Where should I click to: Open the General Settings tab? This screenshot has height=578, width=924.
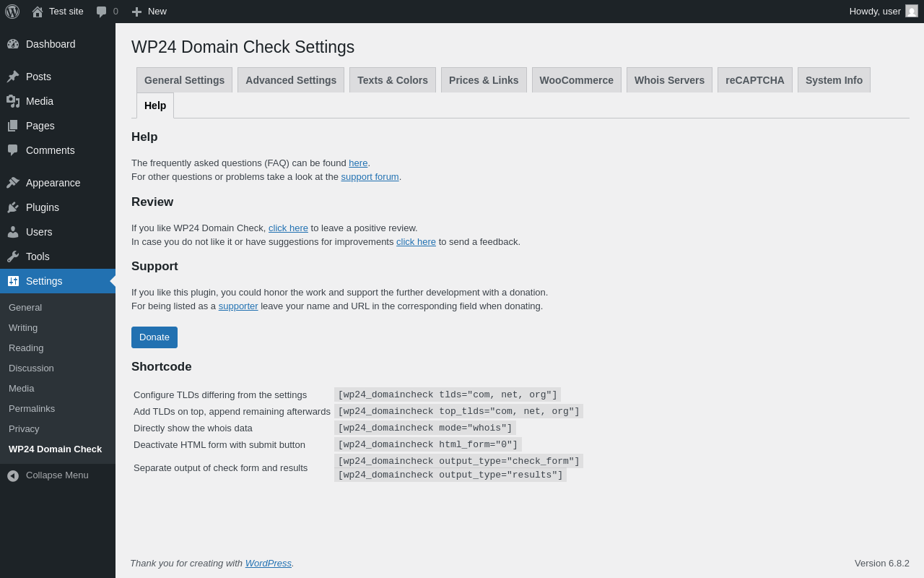click(x=184, y=80)
